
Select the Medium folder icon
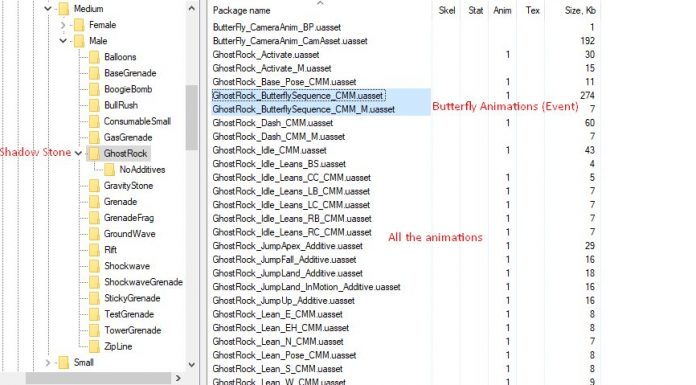coord(64,9)
